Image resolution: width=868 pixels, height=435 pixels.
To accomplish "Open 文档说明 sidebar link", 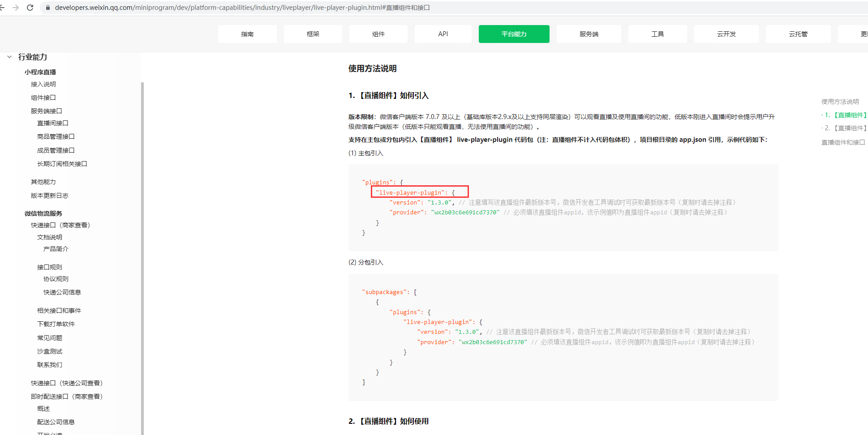I will 50,237.
